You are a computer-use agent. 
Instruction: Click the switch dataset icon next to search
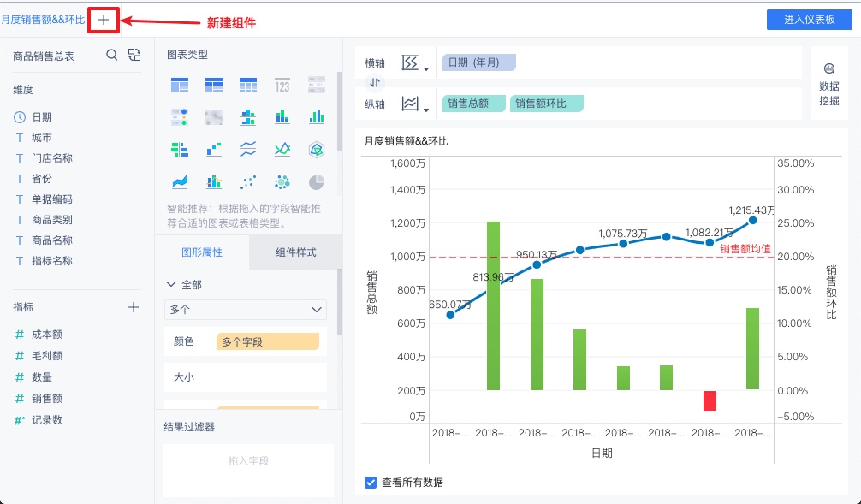[x=134, y=53]
